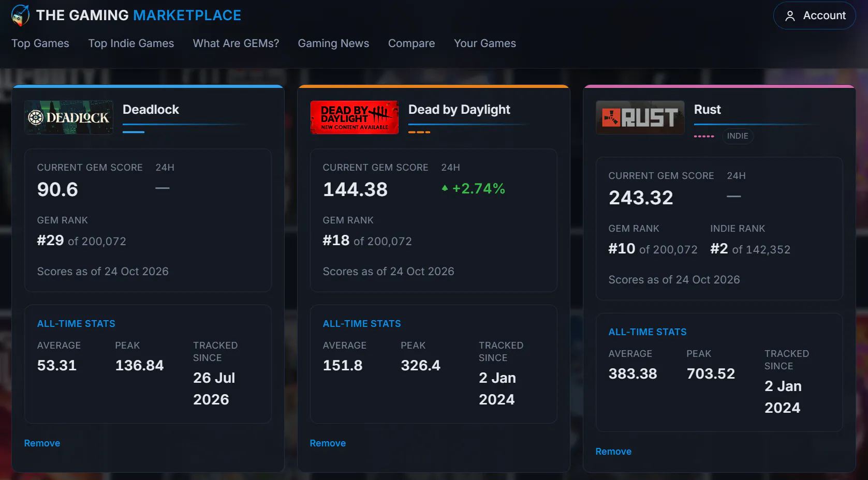Viewport: 868px width, 480px height.
Task: Click Rust's GEM score 243.32
Action: [641, 198]
